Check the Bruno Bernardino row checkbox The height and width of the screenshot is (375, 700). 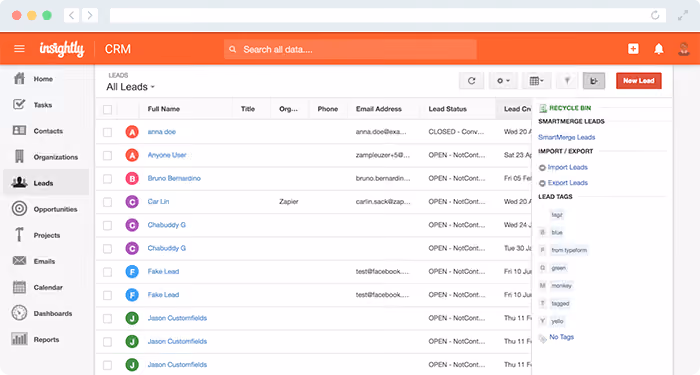click(108, 179)
